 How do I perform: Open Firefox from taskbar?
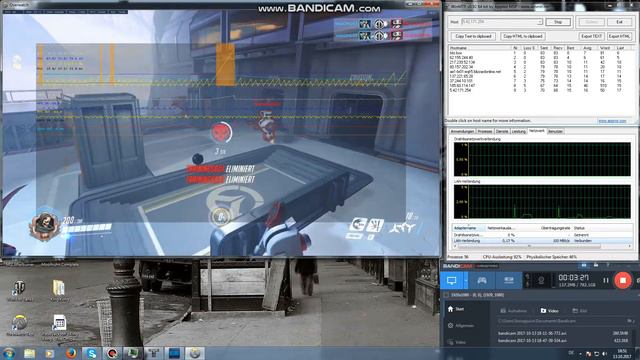pos(71,353)
